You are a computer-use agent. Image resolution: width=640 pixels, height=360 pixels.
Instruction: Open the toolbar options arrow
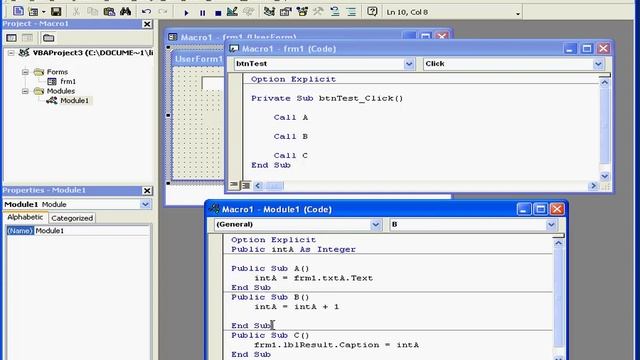(518, 13)
